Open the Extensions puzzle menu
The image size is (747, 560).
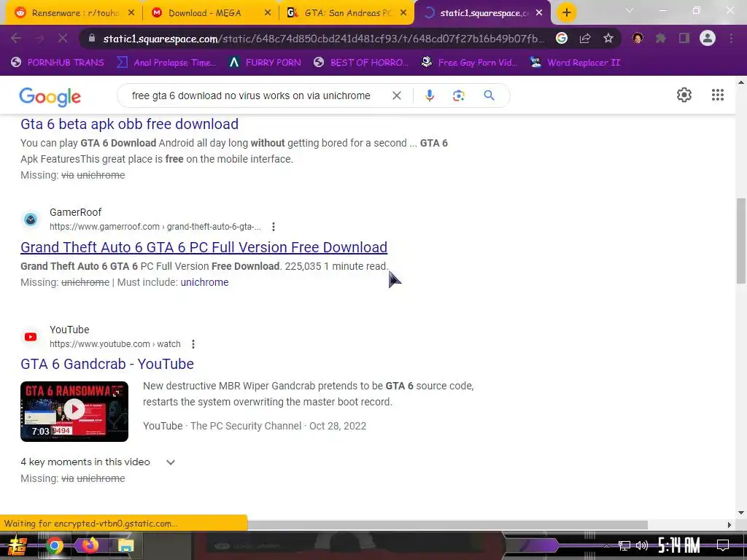click(661, 39)
